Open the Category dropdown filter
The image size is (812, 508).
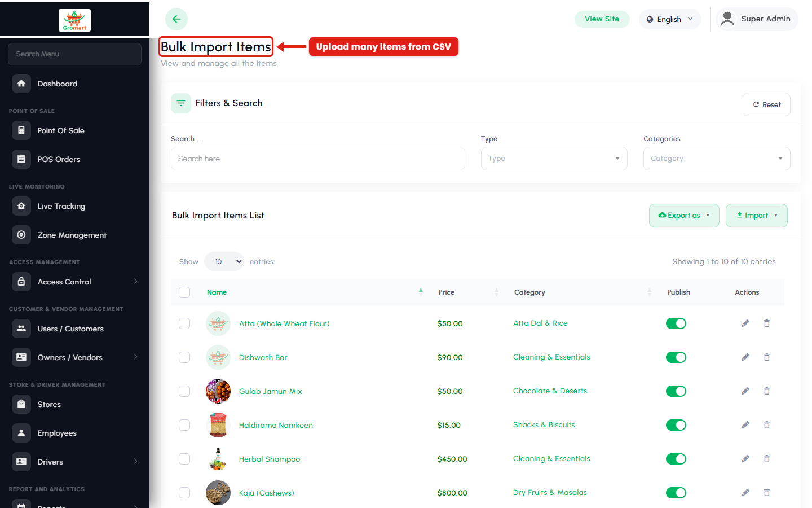[717, 159]
